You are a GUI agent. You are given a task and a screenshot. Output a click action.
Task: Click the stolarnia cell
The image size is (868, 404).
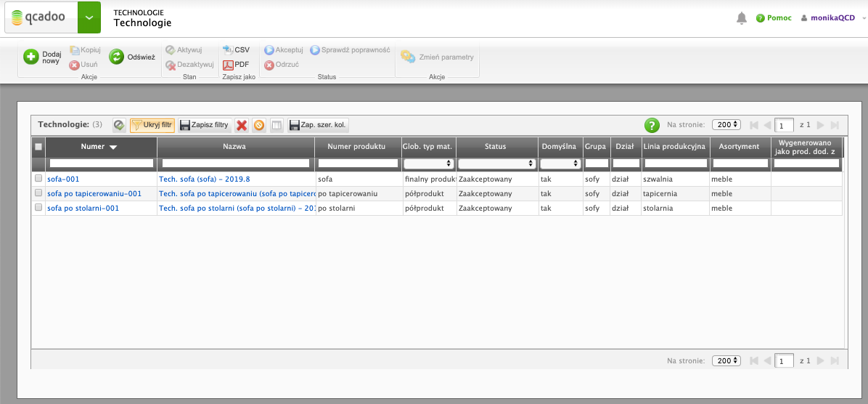click(676, 208)
